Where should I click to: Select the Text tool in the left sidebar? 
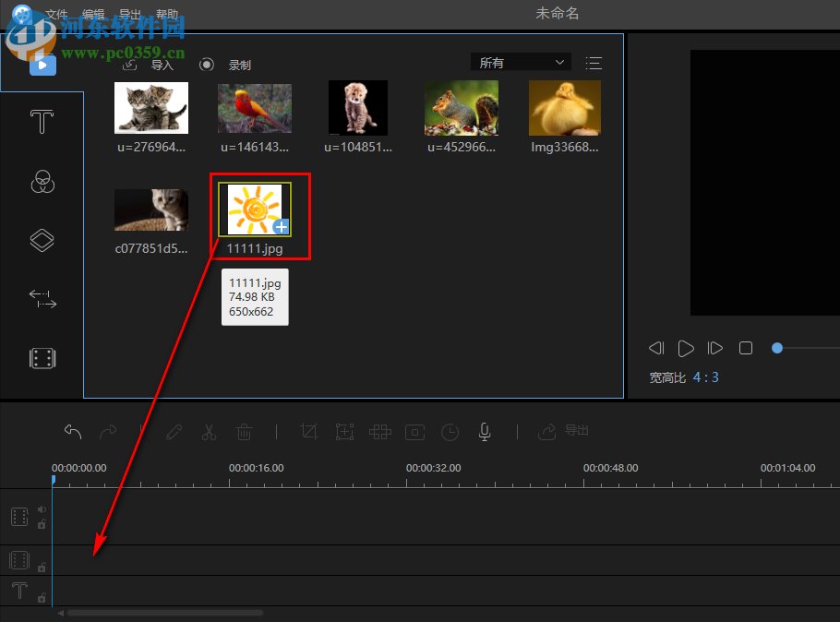tap(42, 121)
